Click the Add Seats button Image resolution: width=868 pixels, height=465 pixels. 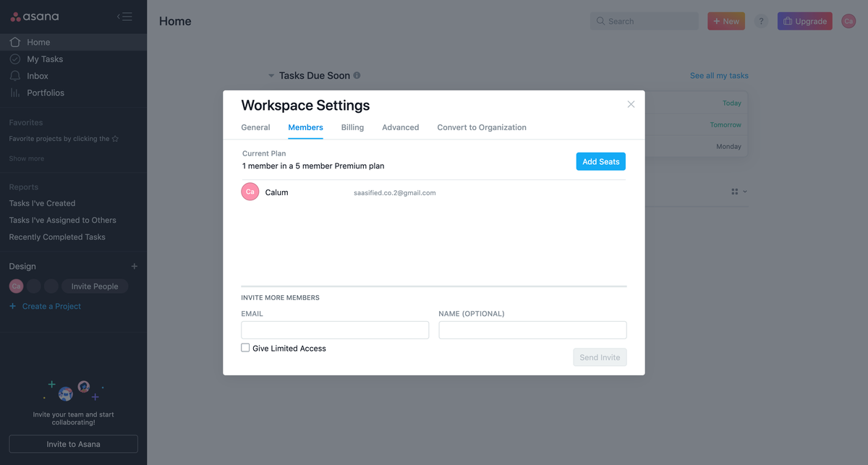600,161
